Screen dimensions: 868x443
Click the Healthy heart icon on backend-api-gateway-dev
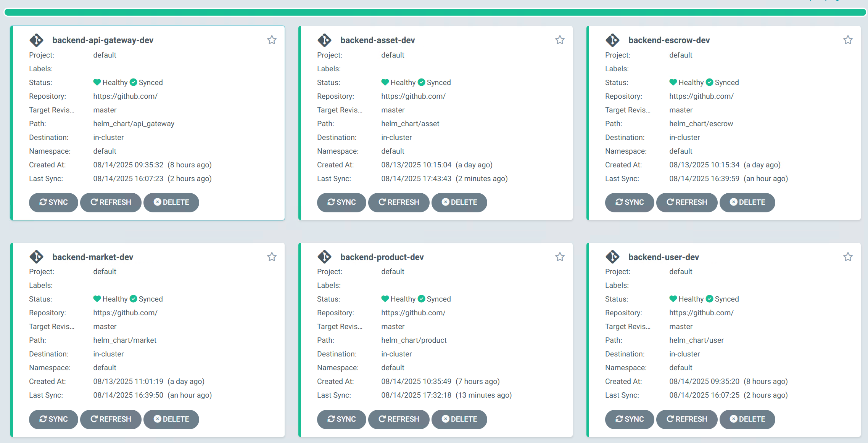click(97, 82)
